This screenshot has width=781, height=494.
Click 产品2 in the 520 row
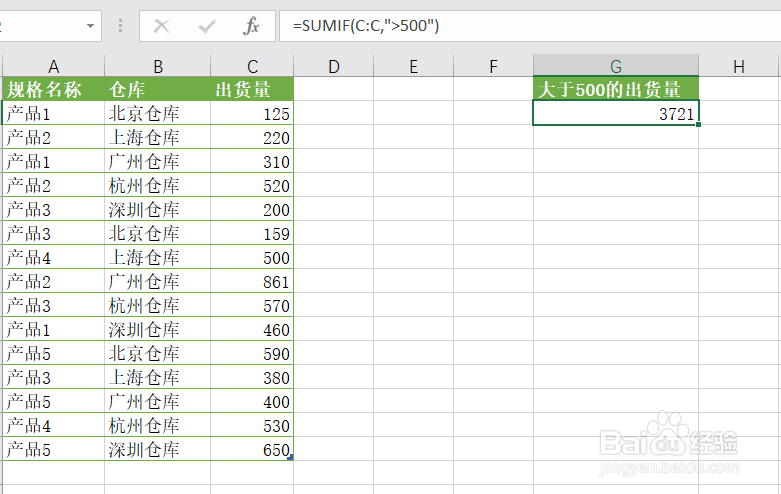28,185
